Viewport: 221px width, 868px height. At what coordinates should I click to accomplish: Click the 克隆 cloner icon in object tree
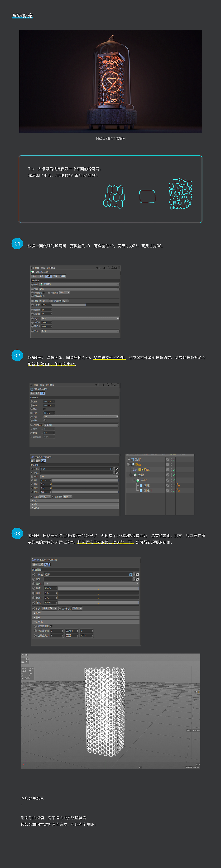(135, 475)
